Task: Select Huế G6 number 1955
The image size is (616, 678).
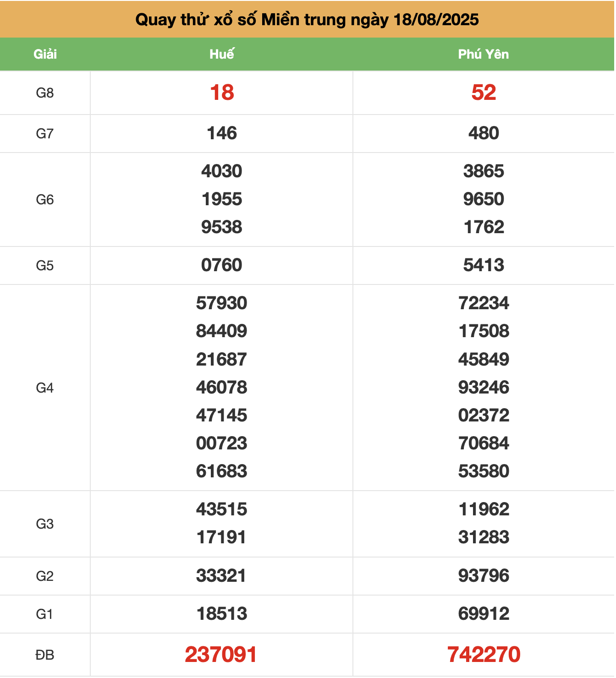Action: (x=222, y=199)
